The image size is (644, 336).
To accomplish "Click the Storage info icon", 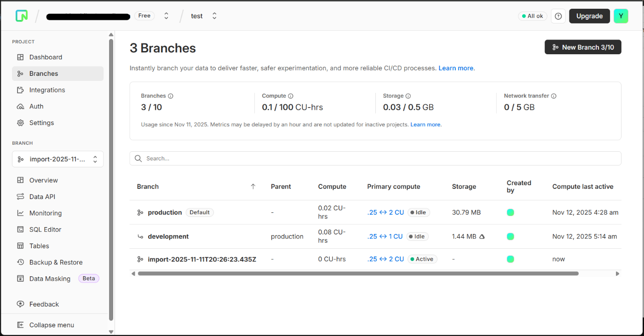I will coord(408,96).
